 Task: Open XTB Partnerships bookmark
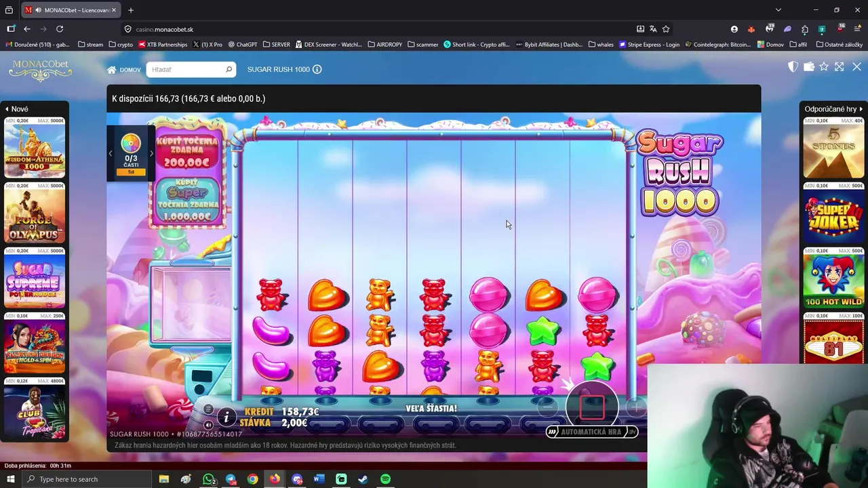[163, 45]
